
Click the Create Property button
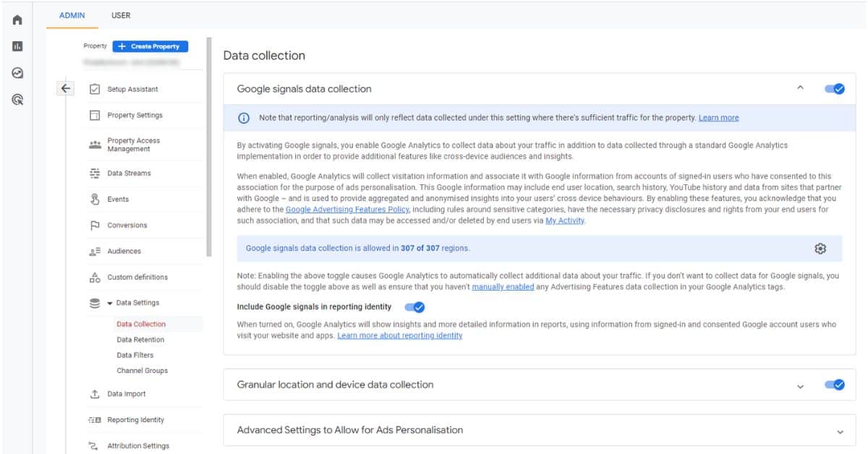pos(150,46)
